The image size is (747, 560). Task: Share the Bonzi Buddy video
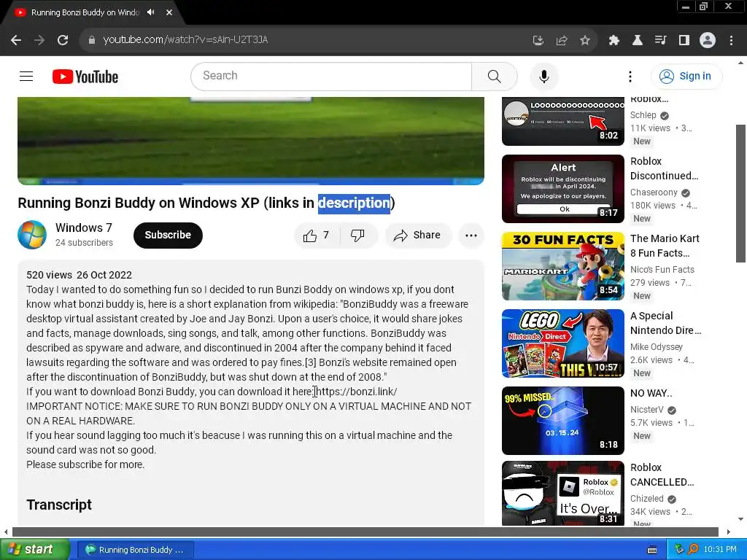click(x=418, y=236)
